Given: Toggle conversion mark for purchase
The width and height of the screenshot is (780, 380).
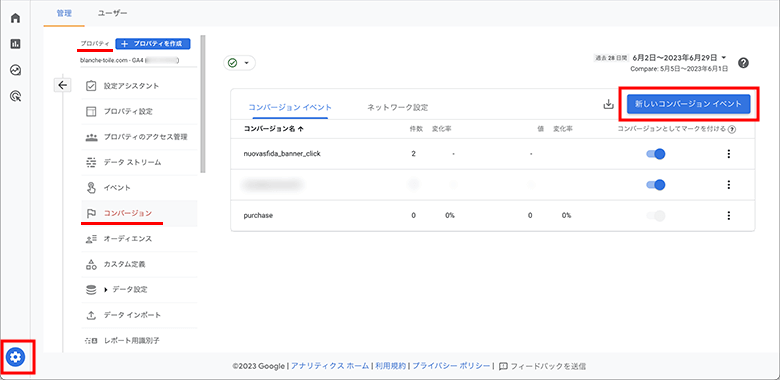Looking at the screenshot, I should [656, 215].
